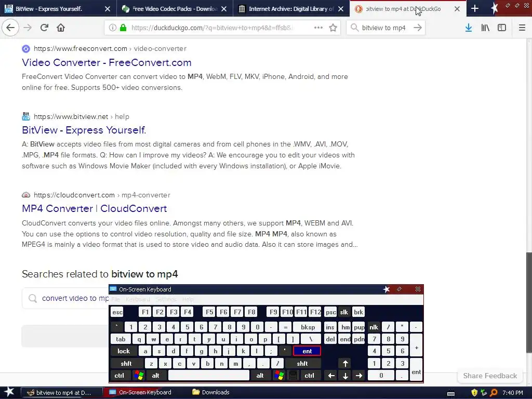Click the cloudconvert.com URL breadcrumb
This screenshot has height=399, width=532.
click(102, 195)
